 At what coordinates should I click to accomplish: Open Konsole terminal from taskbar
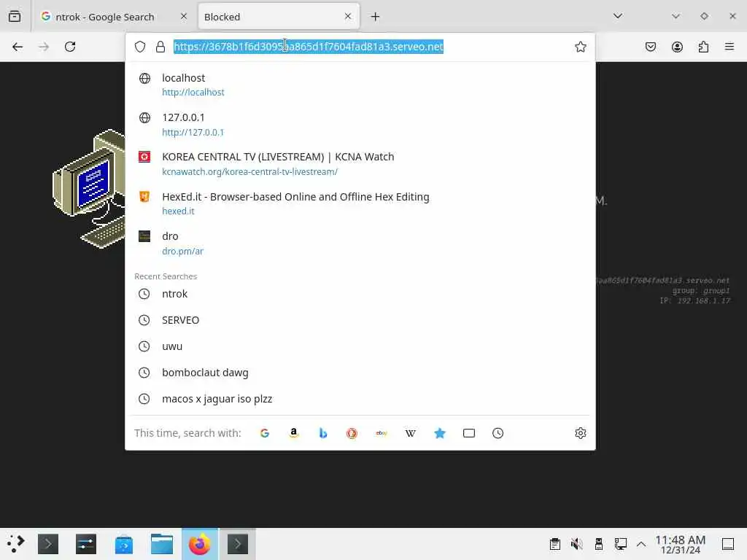(48, 544)
